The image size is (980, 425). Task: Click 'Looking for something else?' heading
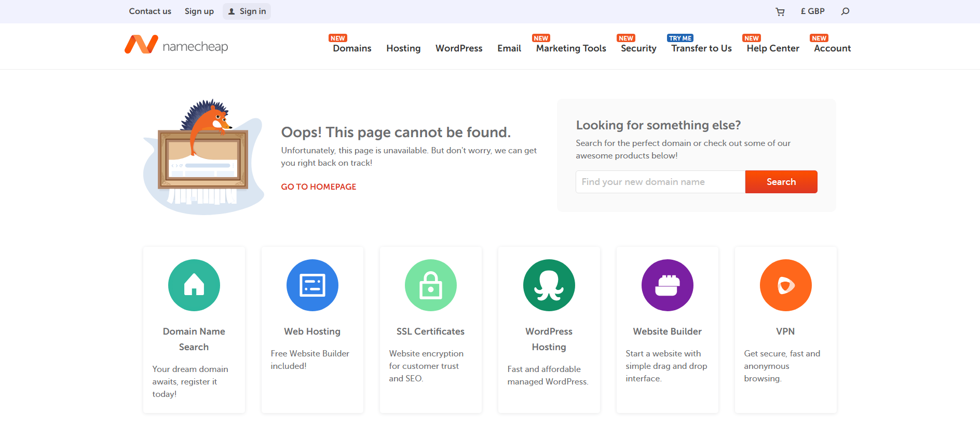658,125
